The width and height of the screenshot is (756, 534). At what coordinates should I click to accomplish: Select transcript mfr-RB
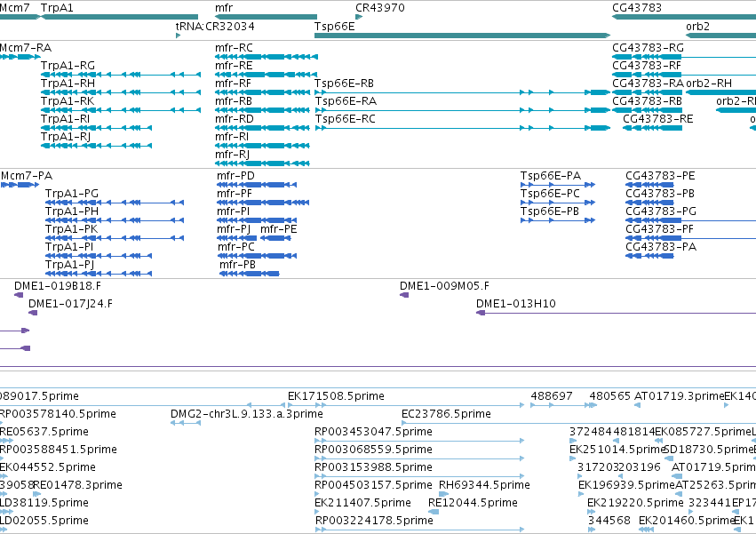pyautogui.click(x=262, y=110)
